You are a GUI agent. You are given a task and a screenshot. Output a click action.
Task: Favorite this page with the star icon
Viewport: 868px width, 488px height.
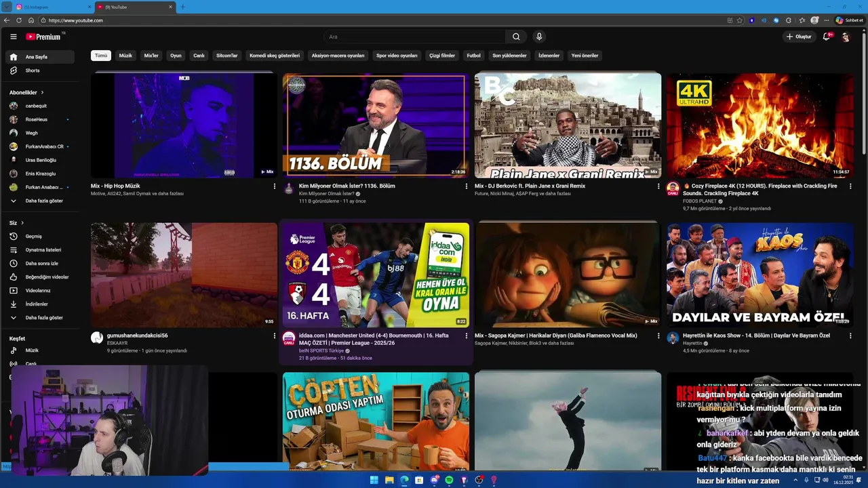(740, 20)
